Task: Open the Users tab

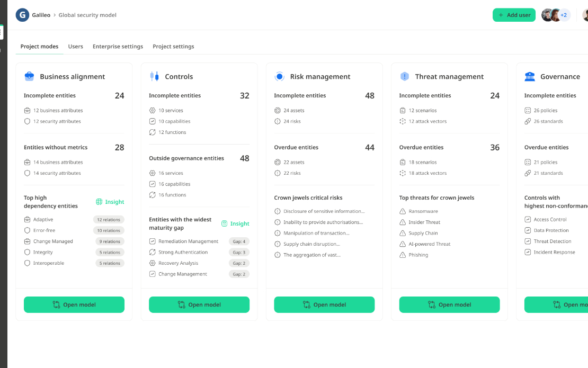Action: pyautogui.click(x=75, y=47)
